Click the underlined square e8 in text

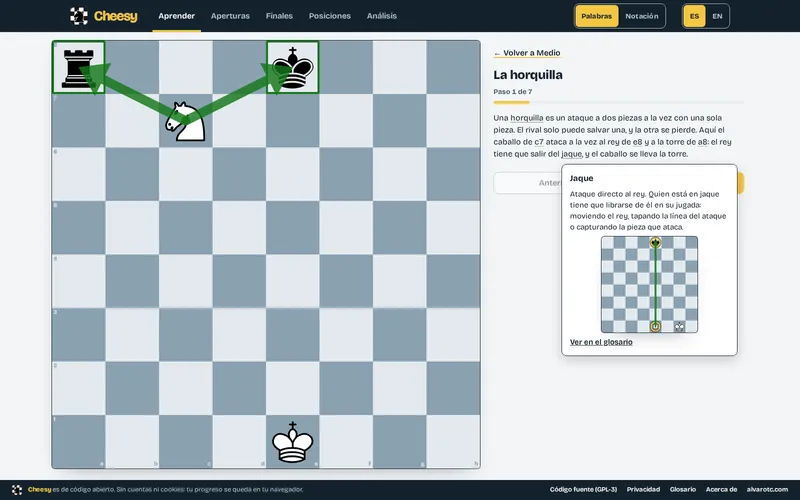[x=637, y=142]
